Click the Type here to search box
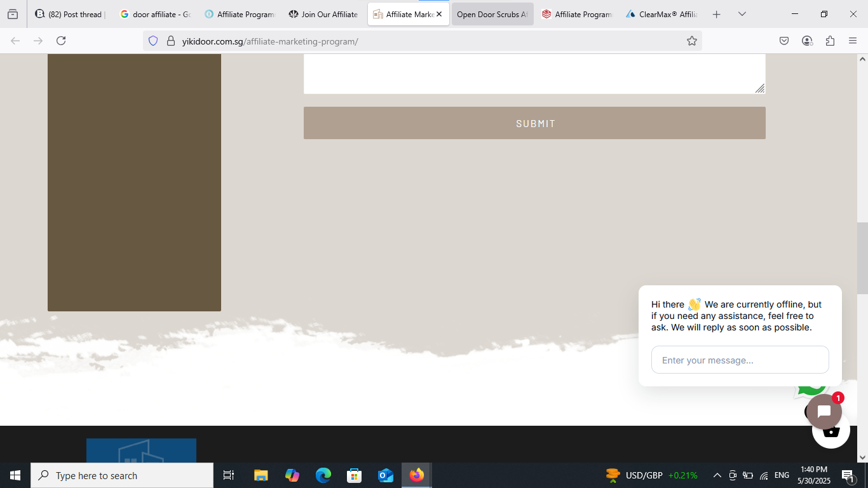This screenshot has width=868, height=488. (122, 475)
